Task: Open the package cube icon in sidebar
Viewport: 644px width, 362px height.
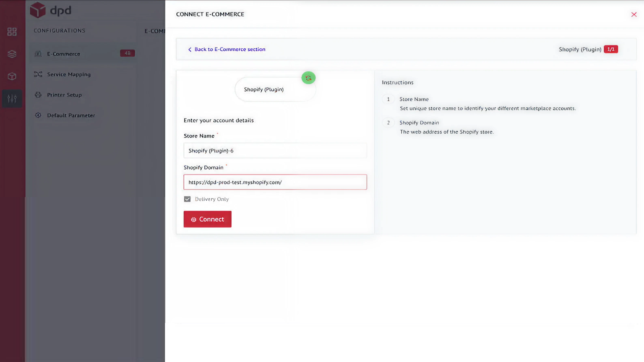Action: pos(12,76)
